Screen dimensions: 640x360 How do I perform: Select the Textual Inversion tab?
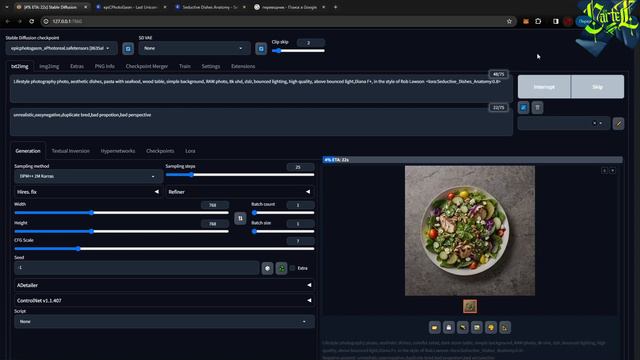70,151
